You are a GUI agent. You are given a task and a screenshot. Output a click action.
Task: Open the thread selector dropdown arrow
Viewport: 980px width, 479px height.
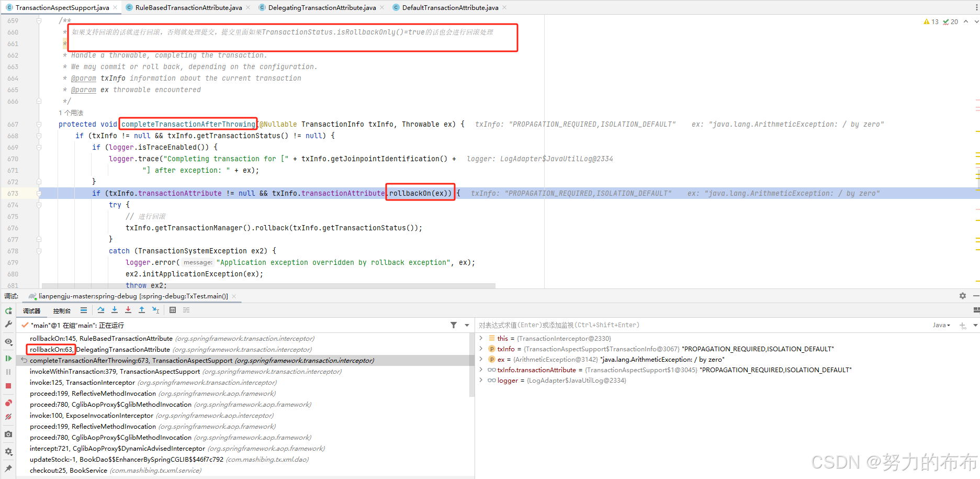[467, 325]
